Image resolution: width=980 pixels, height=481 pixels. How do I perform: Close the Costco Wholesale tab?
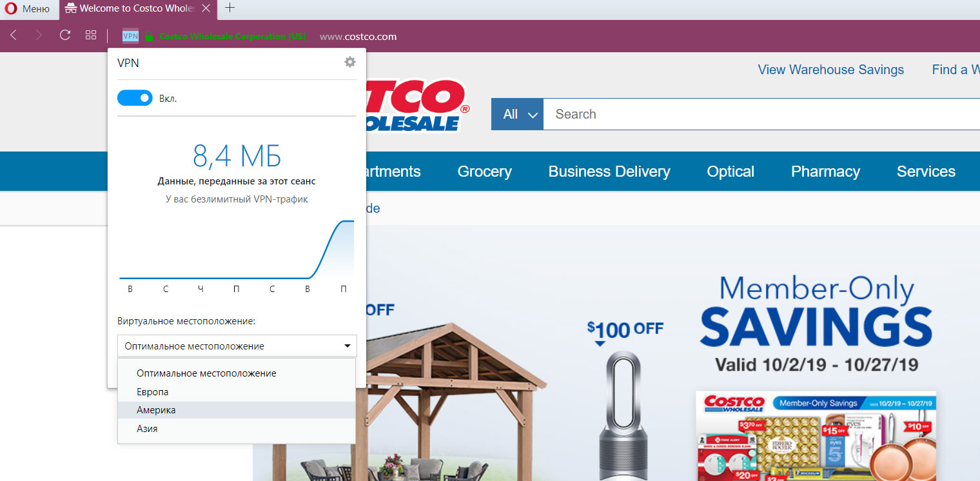pyautogui.click(x=206, y=8)
